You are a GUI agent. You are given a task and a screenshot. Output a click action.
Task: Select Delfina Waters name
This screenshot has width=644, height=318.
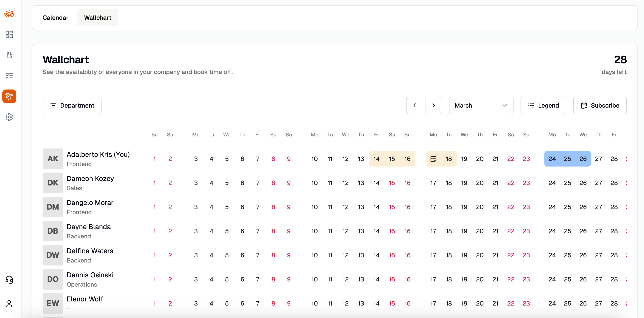click(x=90, y=251)
